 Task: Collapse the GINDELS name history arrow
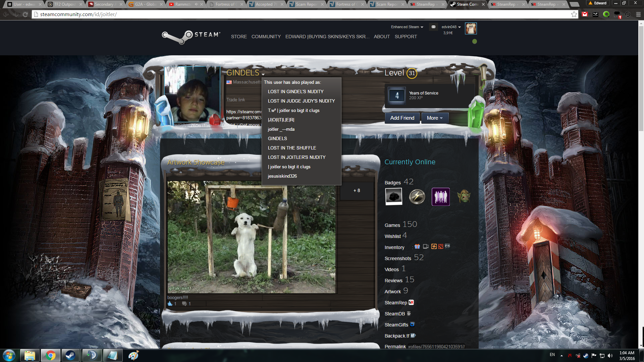tap(263, 74)
